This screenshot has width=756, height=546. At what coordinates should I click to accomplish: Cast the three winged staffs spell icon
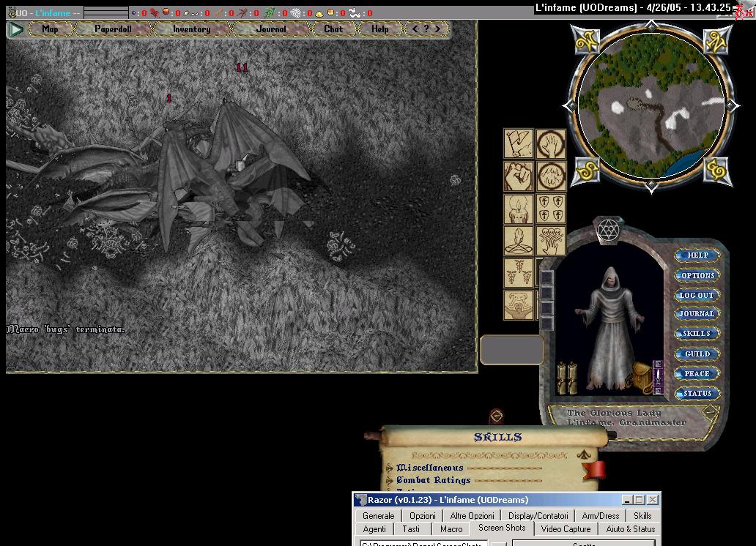point(519,273)
